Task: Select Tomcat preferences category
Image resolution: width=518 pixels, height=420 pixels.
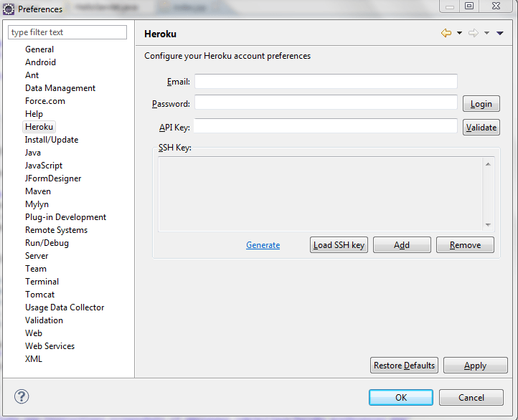Action: point(39,295)
